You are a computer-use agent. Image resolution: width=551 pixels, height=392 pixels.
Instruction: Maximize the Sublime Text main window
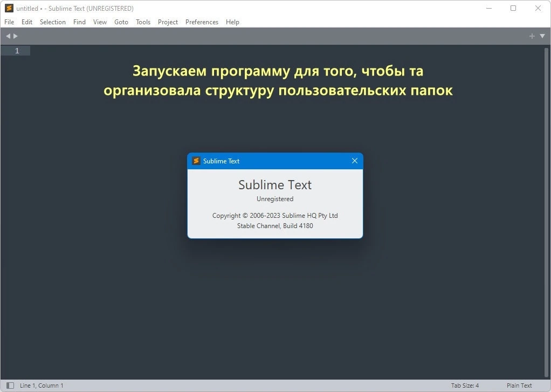tap(513, 8)
